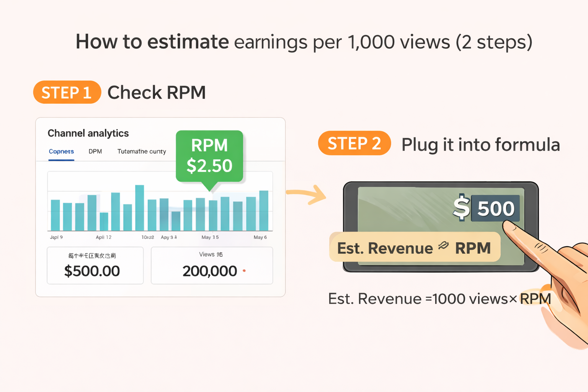Expand the May 6 date label
Viewport: 588px width, 392px height.
tap(260, 237)
